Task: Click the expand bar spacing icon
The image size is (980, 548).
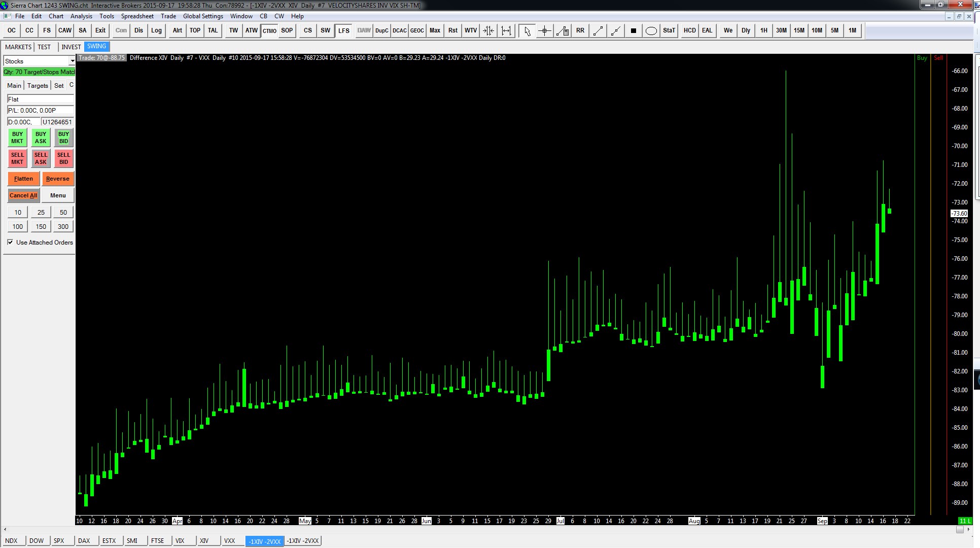Action: pyautogui.click(x=506, y=31)
